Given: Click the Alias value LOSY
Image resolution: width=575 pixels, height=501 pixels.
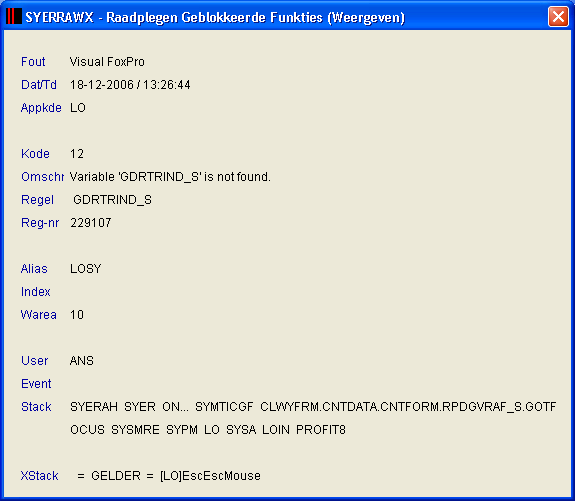Looking at the screenshot, I should pyautogui.click(x=85, y=269).
